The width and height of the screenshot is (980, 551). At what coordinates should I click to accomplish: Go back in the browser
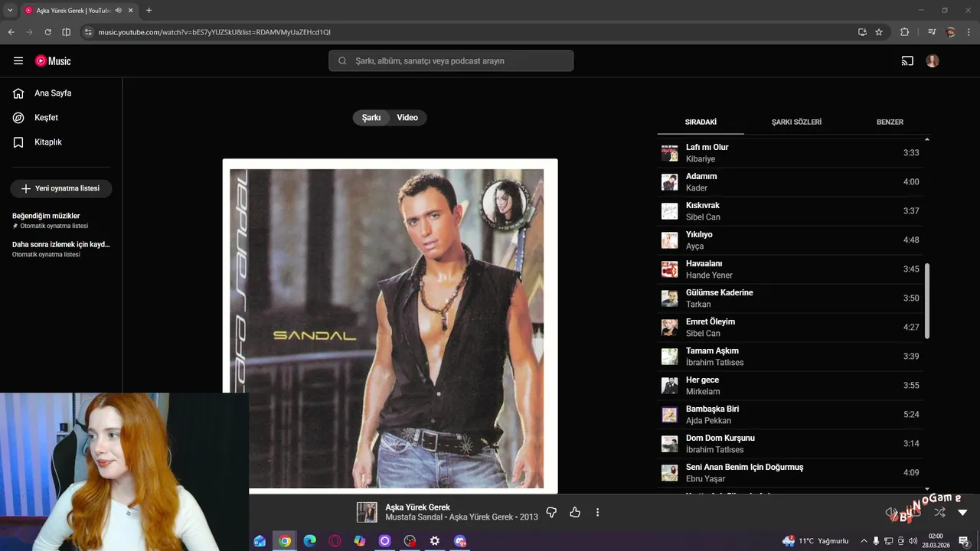pyautogui.click(x=11, y=32)
